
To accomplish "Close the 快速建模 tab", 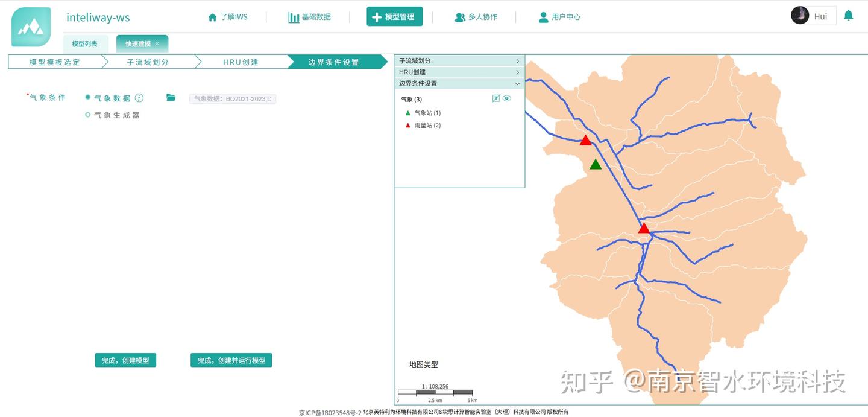I will pos(157,43).
